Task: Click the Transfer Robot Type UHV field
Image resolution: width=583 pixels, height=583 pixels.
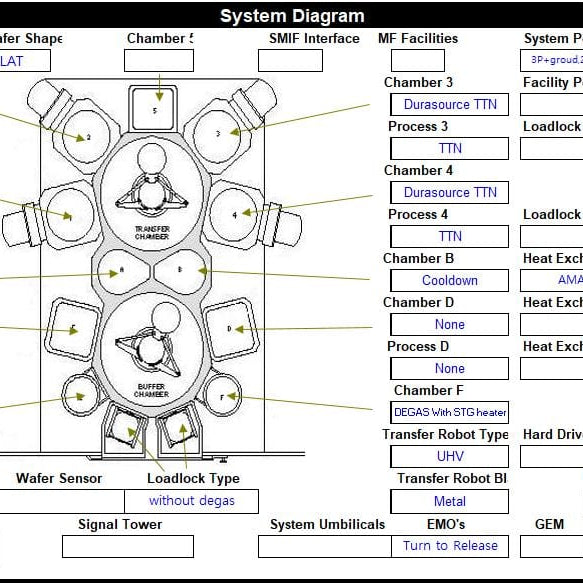Action: point(450,456)
